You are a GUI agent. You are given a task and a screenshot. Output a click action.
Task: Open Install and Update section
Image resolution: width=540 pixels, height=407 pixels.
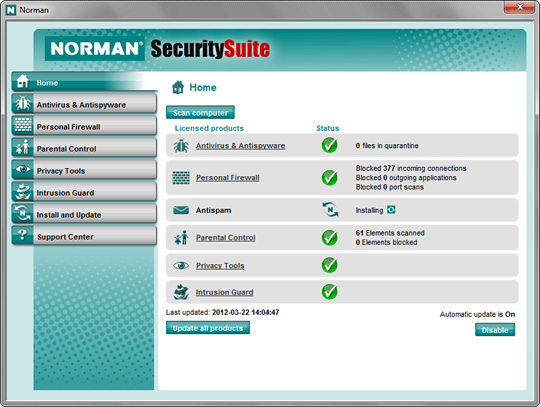point(84,214)
